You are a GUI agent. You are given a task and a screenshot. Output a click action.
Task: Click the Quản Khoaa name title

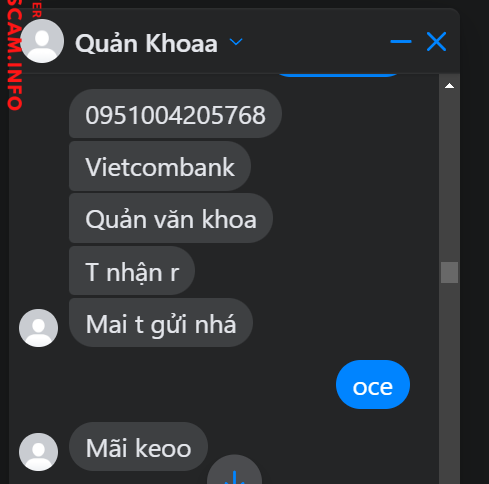coord(146,43)
